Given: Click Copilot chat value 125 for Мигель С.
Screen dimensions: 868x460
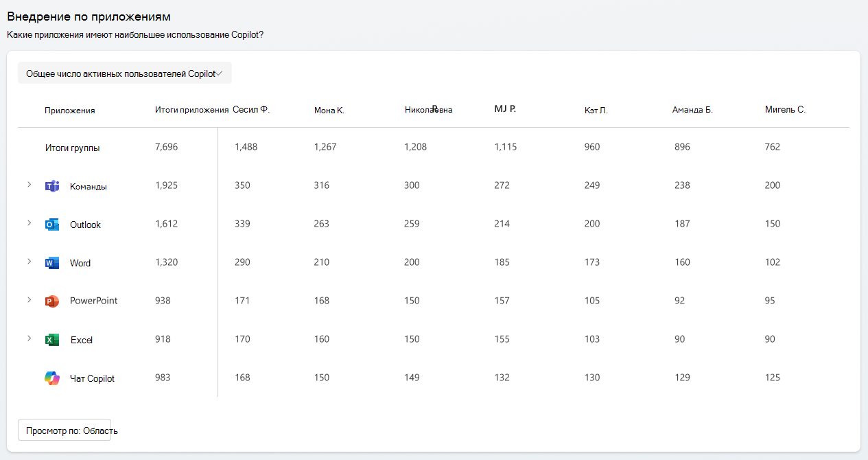Looking at the screenshot, I should 772,378.
